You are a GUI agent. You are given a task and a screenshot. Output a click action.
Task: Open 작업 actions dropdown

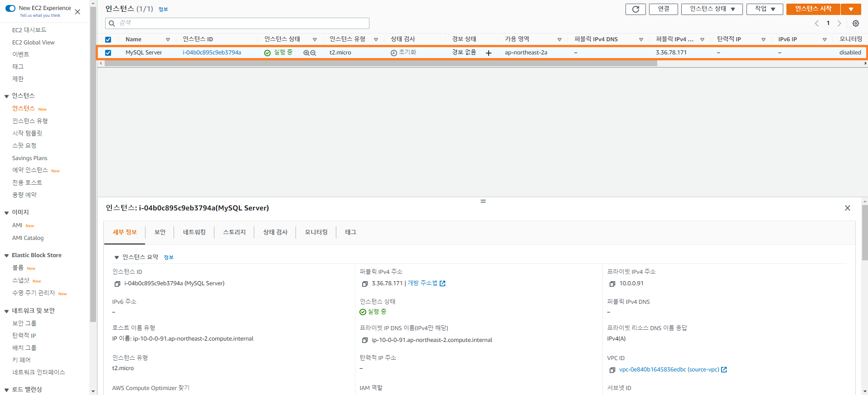point(765,9)
